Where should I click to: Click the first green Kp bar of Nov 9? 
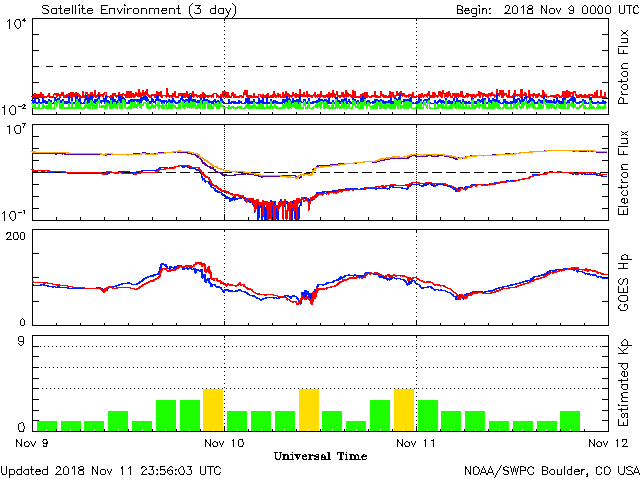pos(47,426)
